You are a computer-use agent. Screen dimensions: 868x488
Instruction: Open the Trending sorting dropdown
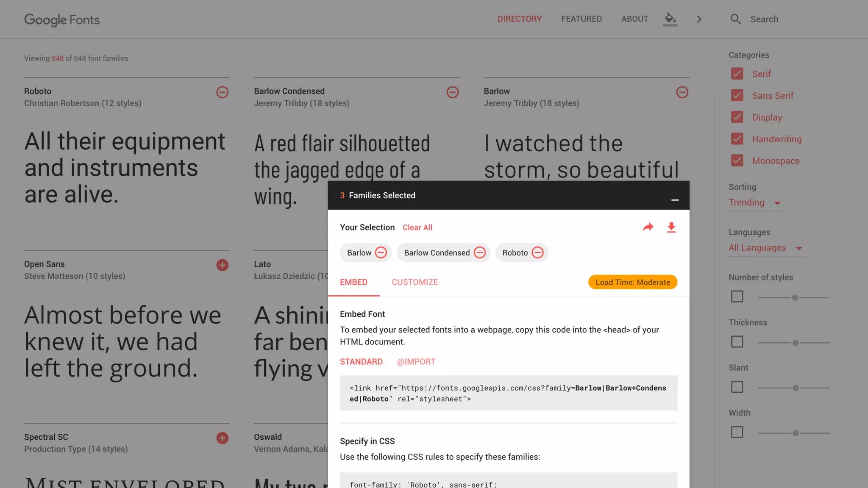[754, 203]
